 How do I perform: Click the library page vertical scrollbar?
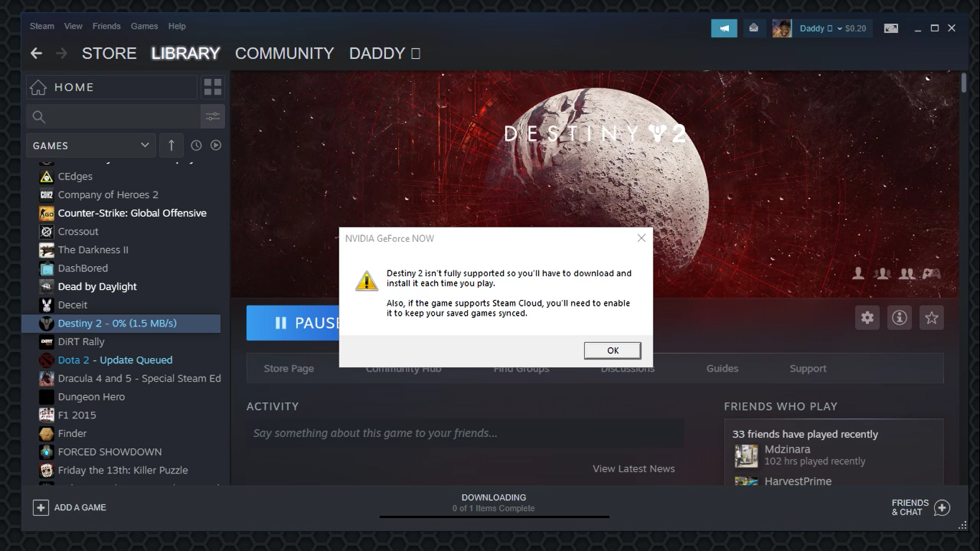coord(963,83)
